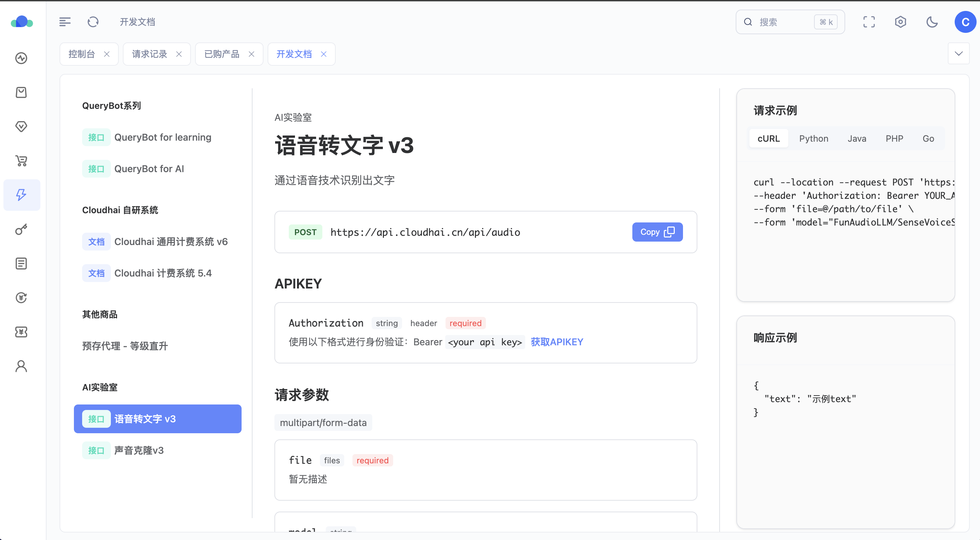Collapse the sidebar menu with hamburger icon
This screenshot has height=540, width=980.
pos(65,22)
